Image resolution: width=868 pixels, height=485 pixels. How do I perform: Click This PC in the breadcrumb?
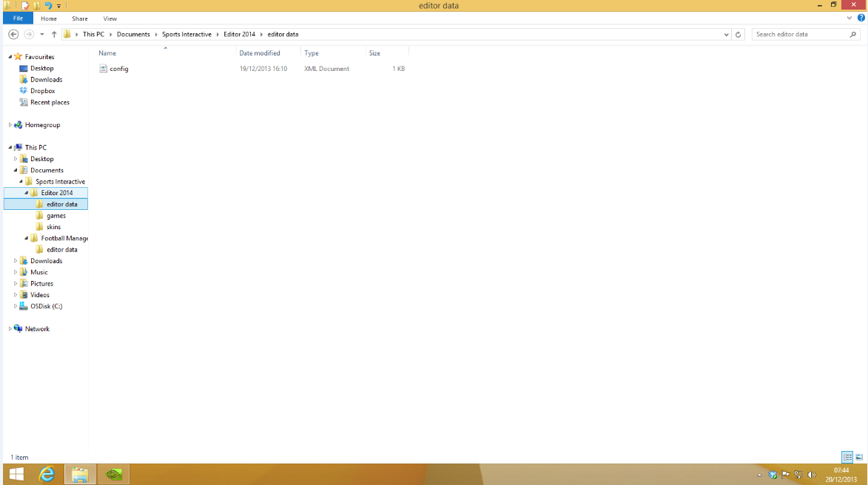93,34
